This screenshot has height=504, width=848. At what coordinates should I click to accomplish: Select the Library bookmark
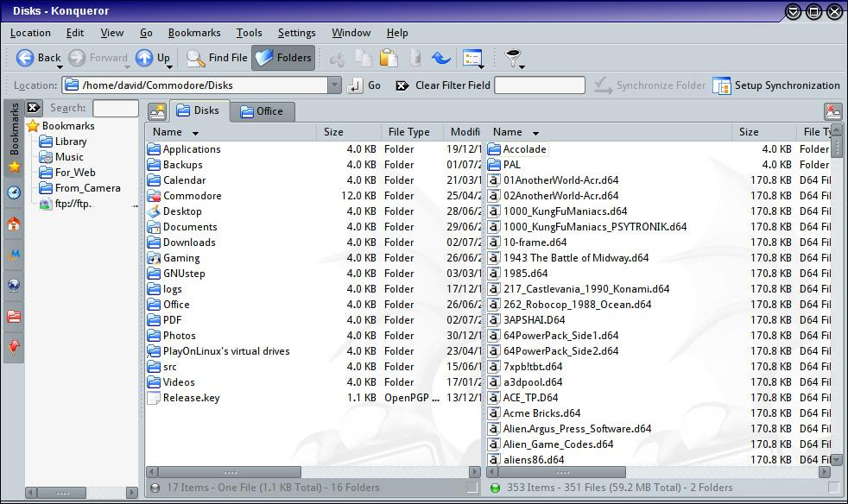[x=71, y=142]
